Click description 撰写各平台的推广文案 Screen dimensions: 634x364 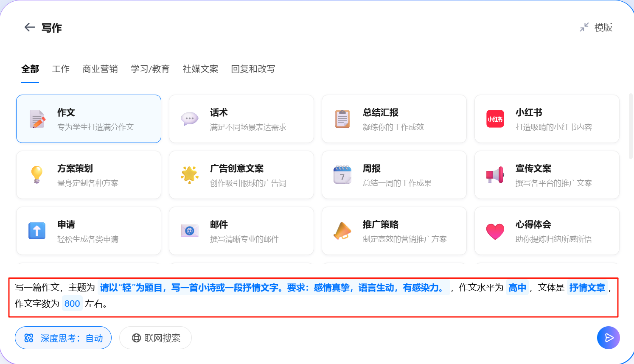tap(554, 183)
